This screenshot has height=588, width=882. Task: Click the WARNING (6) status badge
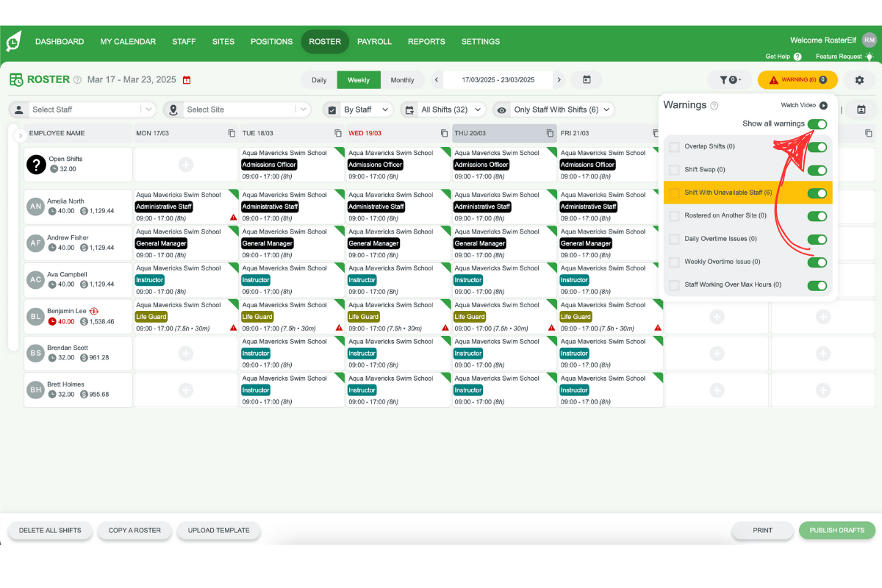(x=797, y=79)
